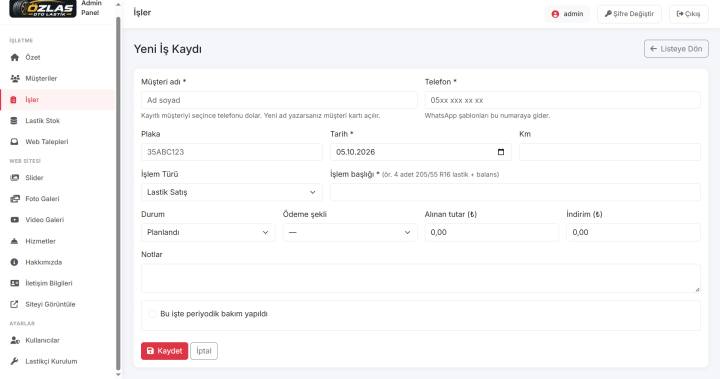Click the sidebar vertical scrollbar

(118, 193)
